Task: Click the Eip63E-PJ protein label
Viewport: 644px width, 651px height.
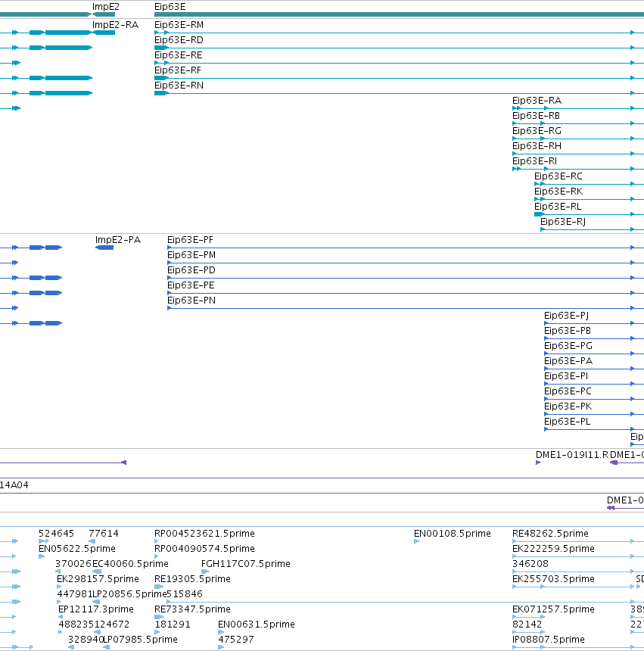Action: point(566,316)
